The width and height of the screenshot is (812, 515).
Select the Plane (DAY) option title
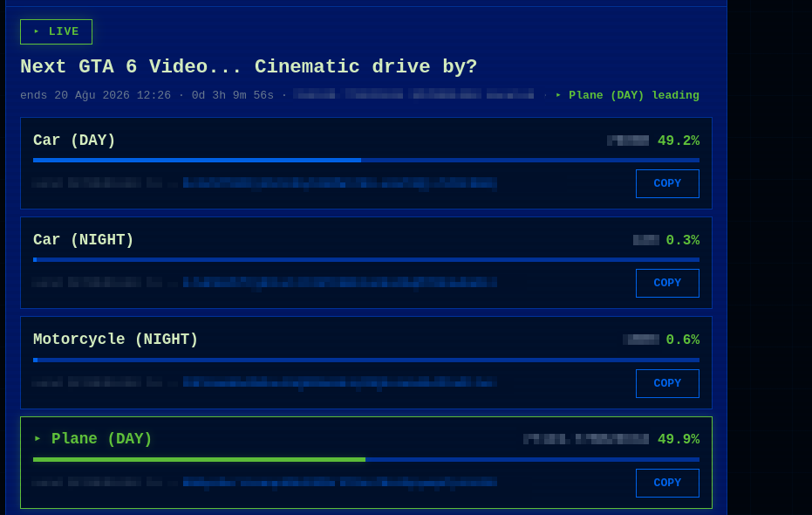point(101,439)
